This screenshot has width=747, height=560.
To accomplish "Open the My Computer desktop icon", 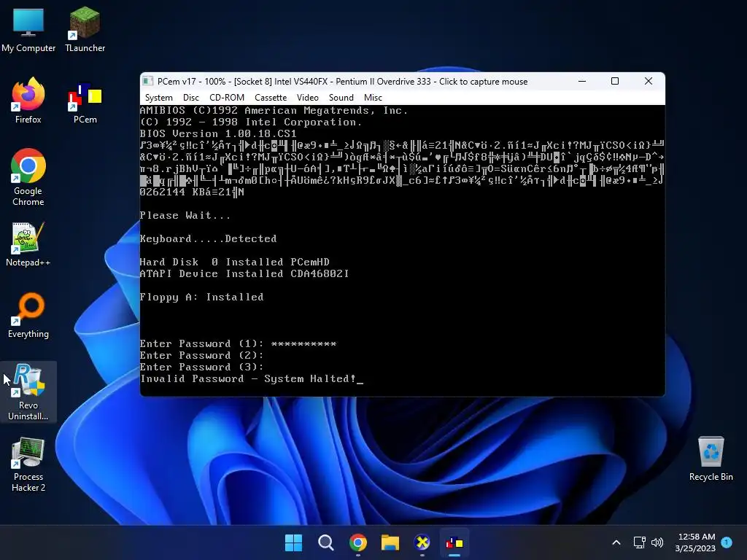I will point(28,30).
